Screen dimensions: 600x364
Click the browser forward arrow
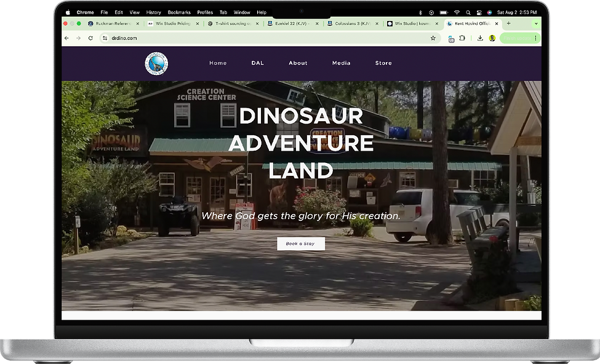tap(78, 38)
